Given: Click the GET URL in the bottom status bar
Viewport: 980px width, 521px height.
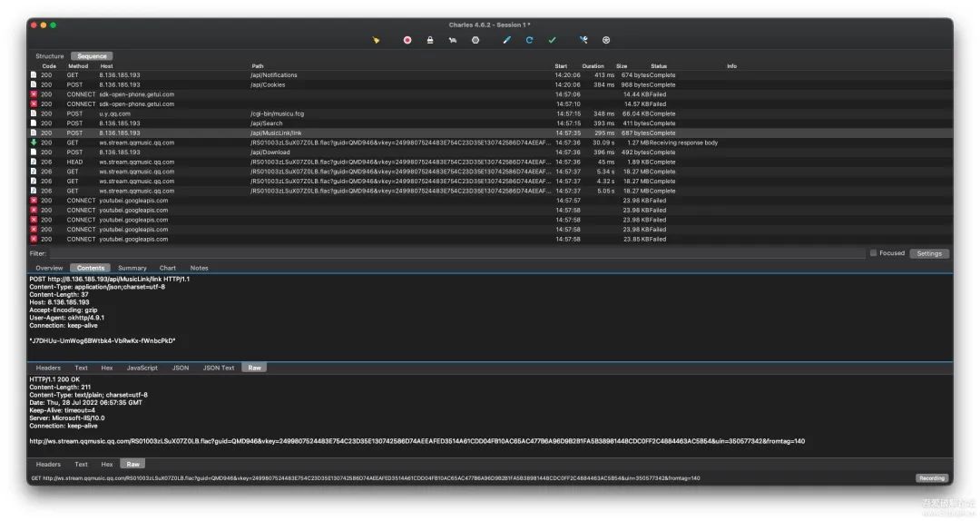Looking at the screenshot, I should pos(366,478).
